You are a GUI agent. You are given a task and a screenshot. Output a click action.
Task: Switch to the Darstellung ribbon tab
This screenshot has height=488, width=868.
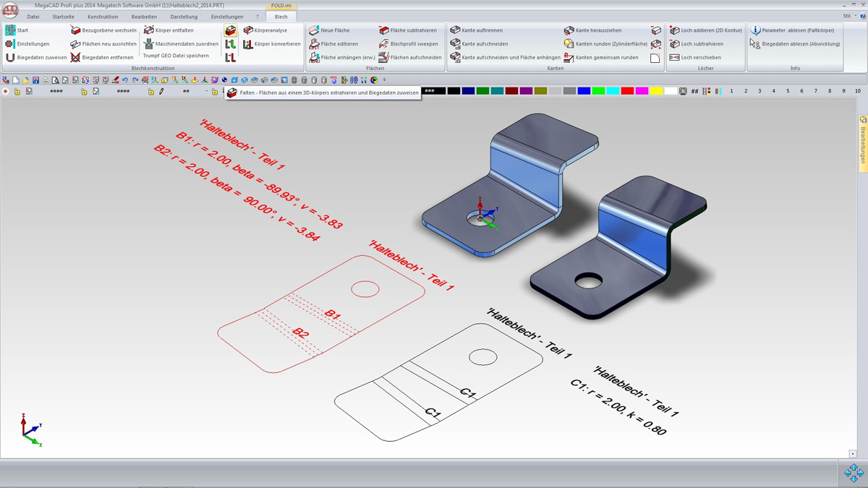[x=183, y=17]
